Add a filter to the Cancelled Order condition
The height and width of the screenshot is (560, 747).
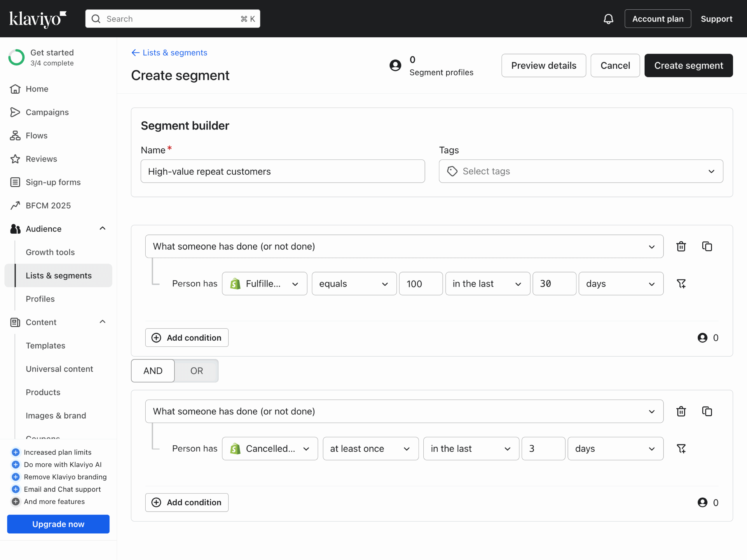coord(681,448)
